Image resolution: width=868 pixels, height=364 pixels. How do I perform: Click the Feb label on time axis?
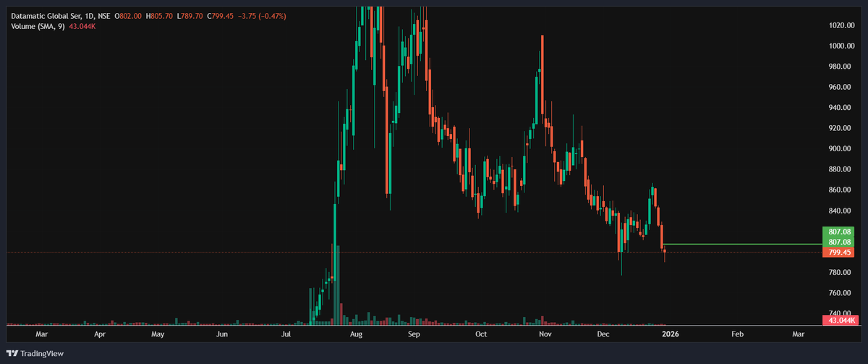[736, 335]
